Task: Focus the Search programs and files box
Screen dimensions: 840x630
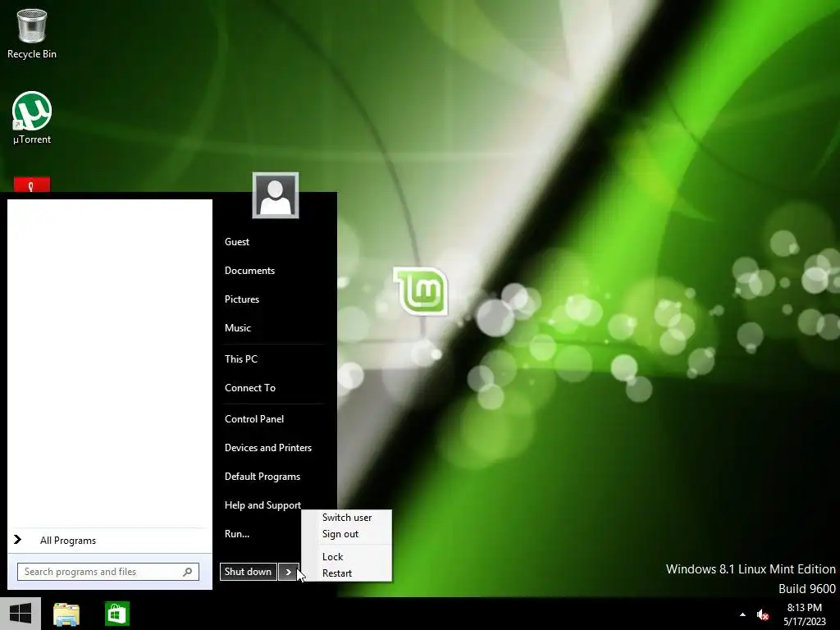Action: [x=108, y=572]
